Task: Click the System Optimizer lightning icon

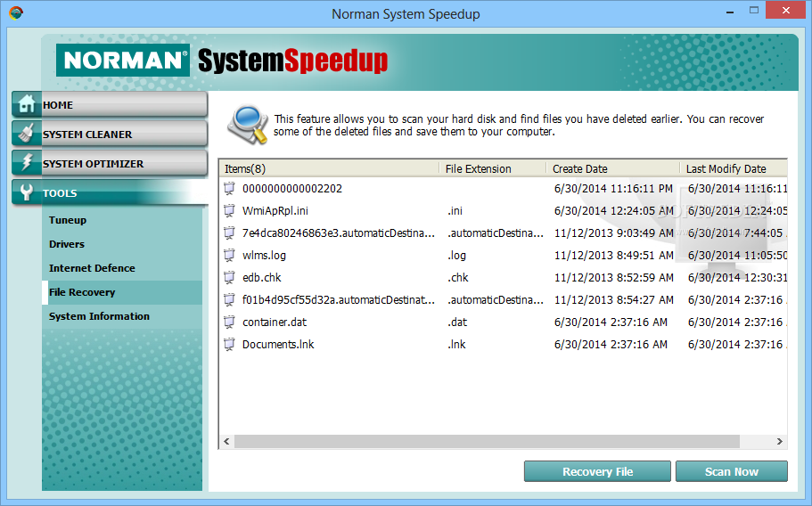Action: pos(26,162)
